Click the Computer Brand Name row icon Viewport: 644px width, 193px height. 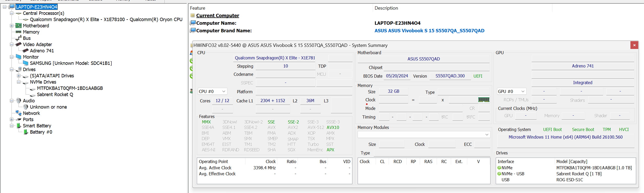click(x=193, y=30)
